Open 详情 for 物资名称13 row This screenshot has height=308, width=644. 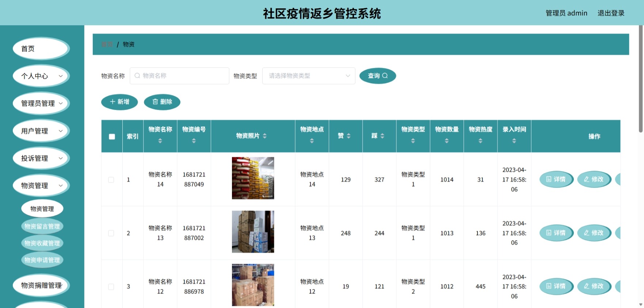point(556,233)
